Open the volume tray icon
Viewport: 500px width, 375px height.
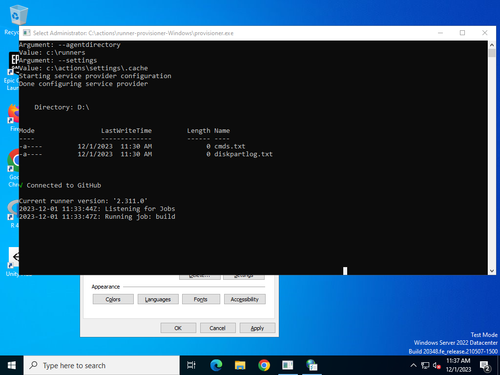pos(436,365)
